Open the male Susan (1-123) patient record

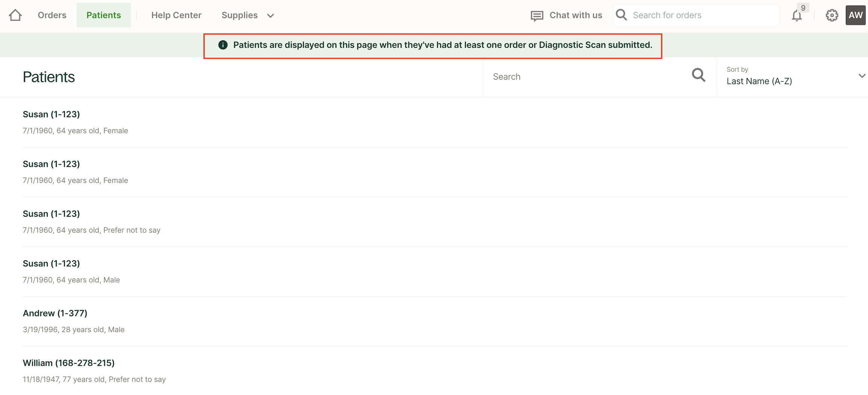tap(51, 263)
